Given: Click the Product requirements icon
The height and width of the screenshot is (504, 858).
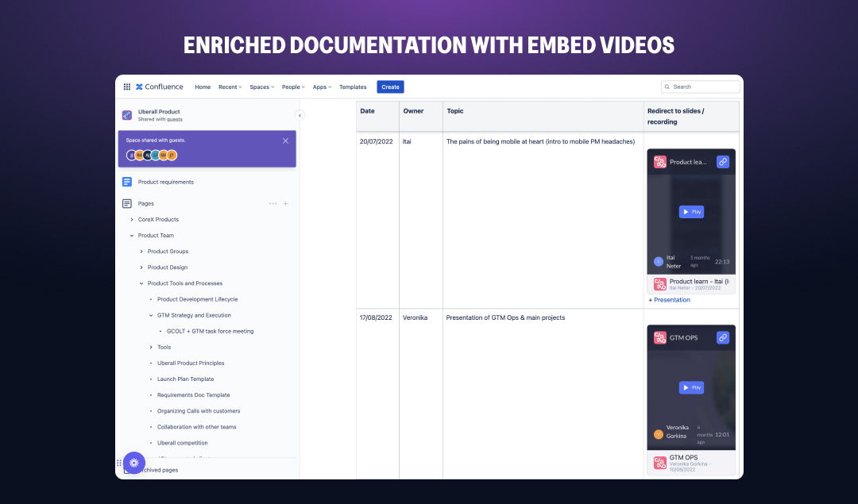Looking at the screenshot, I should pyautogui.click(x=127, y=182).
